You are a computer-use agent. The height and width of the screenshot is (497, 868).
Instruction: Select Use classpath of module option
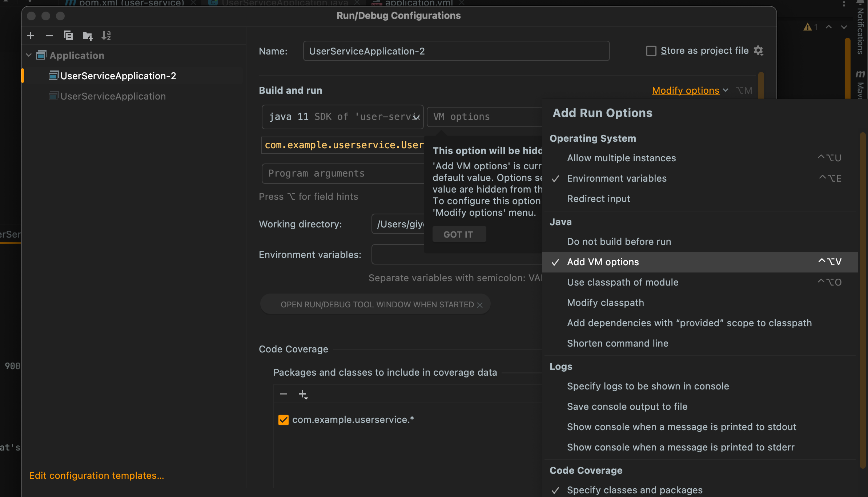pos(700,282)
